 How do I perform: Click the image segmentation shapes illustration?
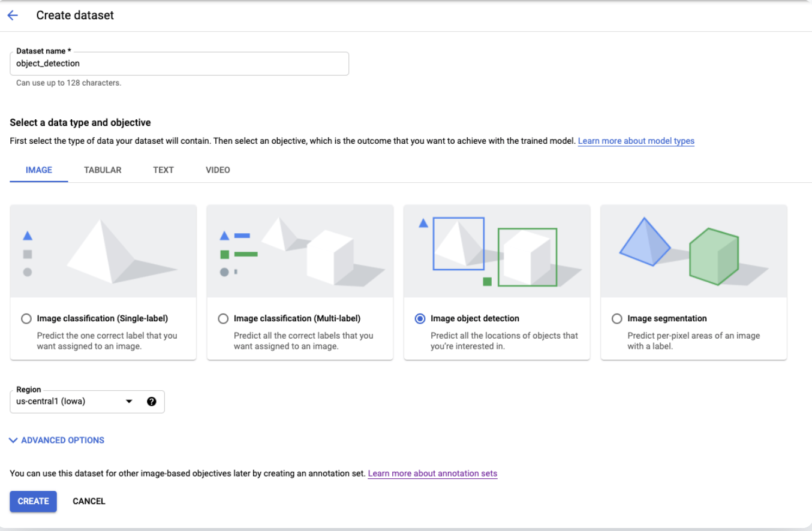(693, 251)
